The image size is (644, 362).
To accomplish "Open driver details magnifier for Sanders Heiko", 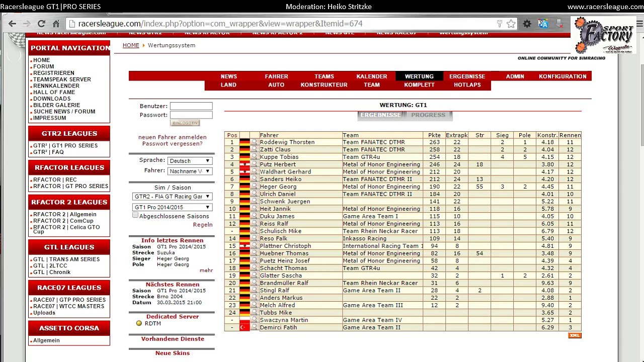I will tap(254, 179).
